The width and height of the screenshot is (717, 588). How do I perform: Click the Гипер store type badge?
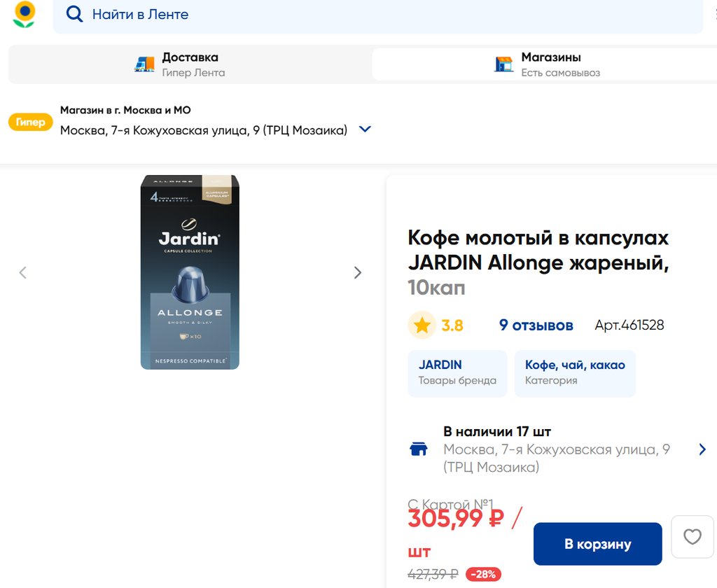click(x=31, y=122)
